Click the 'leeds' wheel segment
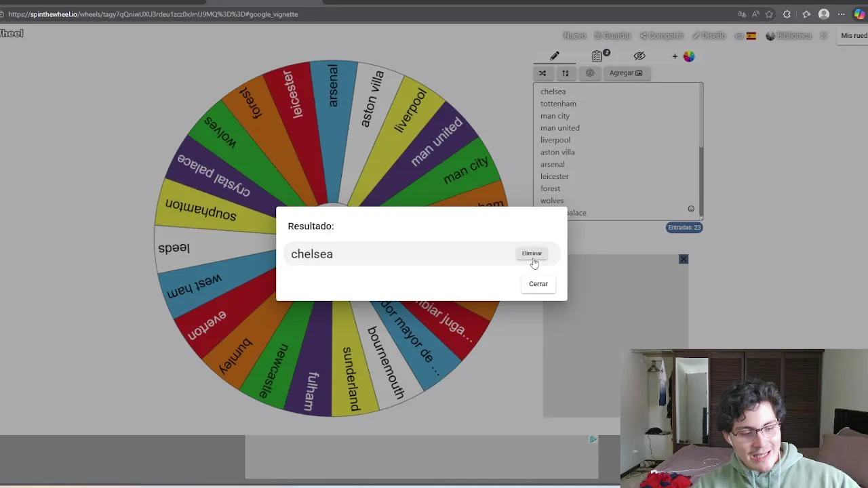The height and width of the screenshot is (488, 868). point(203,248)
